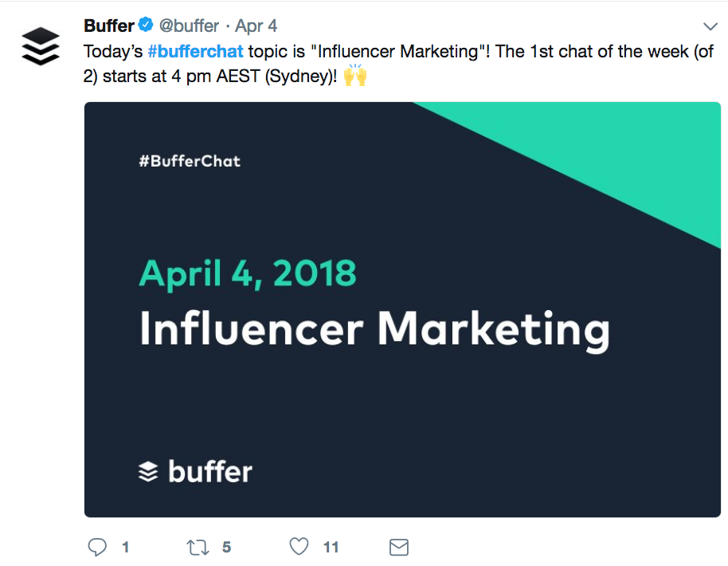Click the "Influencer Marketing" headline in the image
Viewport: 728px width, 566px height.
click(x=374, y=328)
